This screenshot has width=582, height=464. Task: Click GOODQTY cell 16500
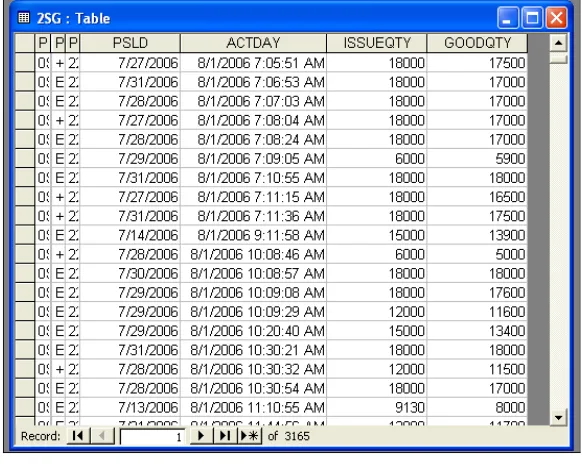click(x=477, y=197)
